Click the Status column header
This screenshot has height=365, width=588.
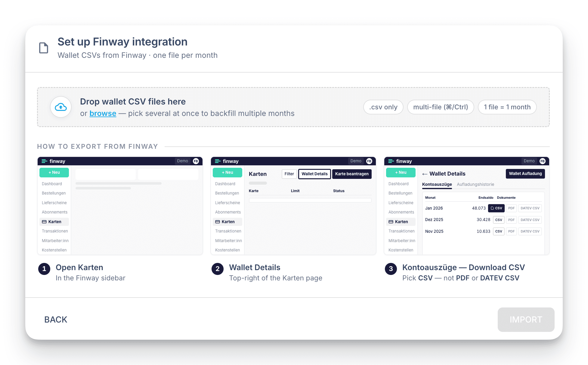(339, 191)
